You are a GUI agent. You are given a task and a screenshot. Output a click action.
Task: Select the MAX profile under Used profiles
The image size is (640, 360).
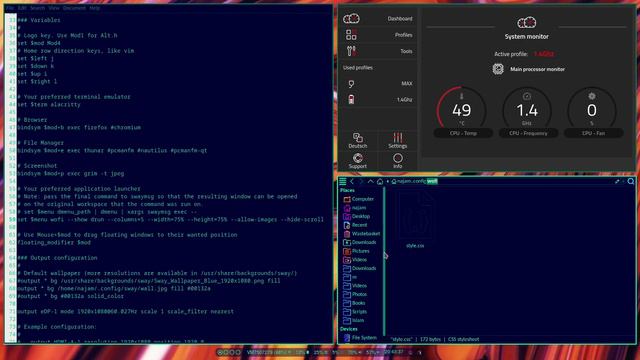(x=378, y=84)
